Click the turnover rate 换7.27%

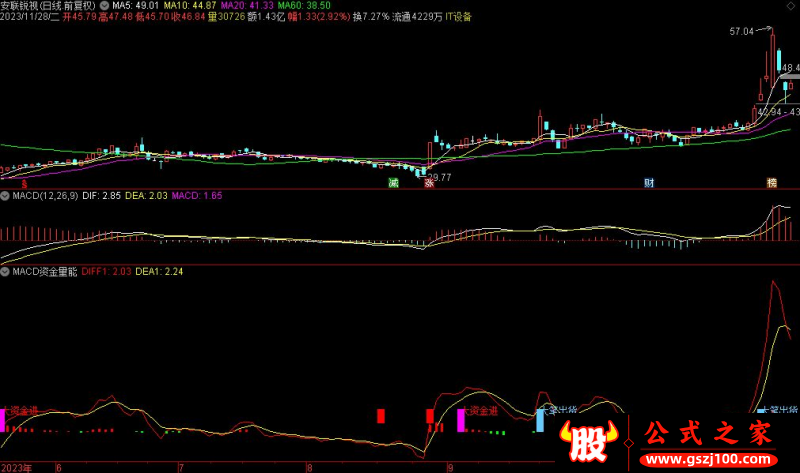(371, 17)
